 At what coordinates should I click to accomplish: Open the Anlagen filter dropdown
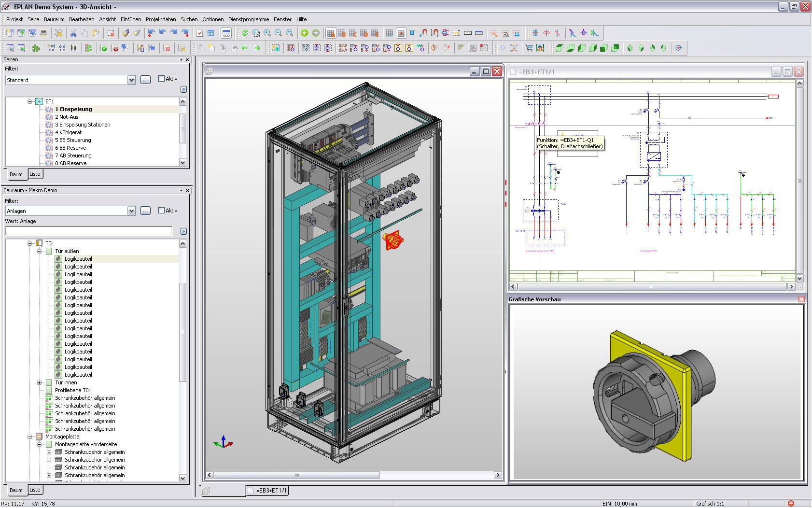(131, 211)
